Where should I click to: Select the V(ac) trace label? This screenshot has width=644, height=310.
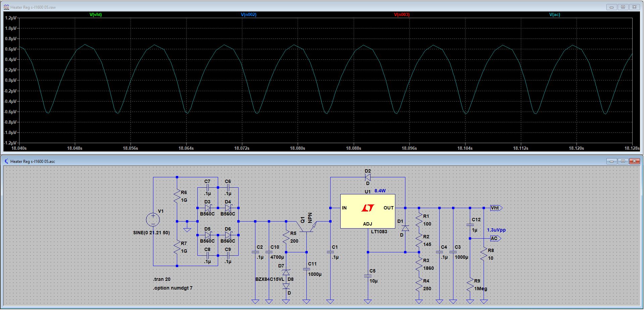point(555,15)
